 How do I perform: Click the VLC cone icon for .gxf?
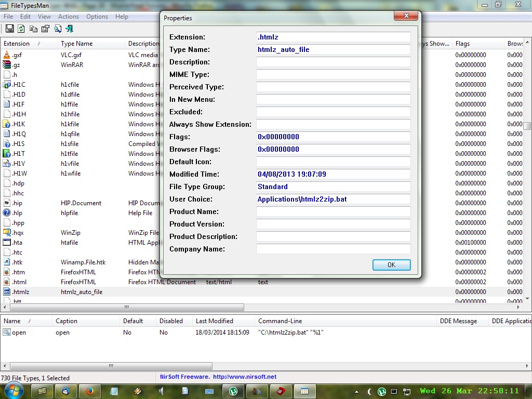click(6, 55)
